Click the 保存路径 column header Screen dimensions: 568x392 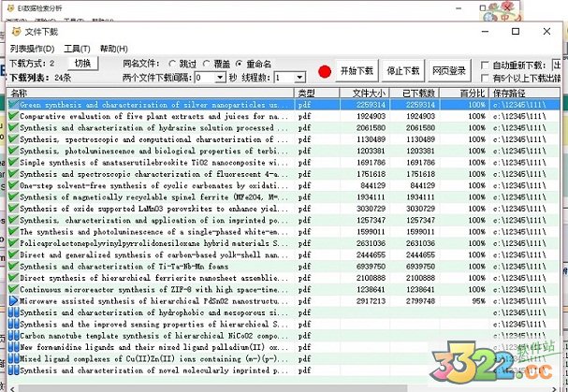[x=525, y=94]
